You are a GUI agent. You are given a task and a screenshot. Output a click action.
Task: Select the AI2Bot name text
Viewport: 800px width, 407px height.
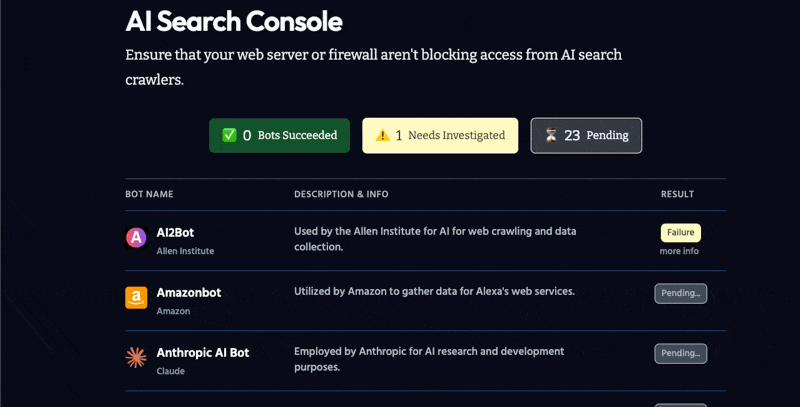(175, 233)
